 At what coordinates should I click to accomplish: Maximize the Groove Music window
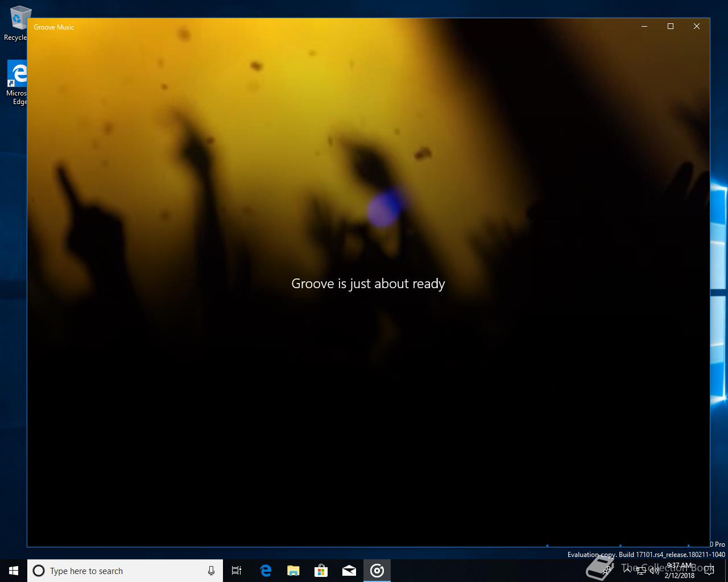pos(671,26)
